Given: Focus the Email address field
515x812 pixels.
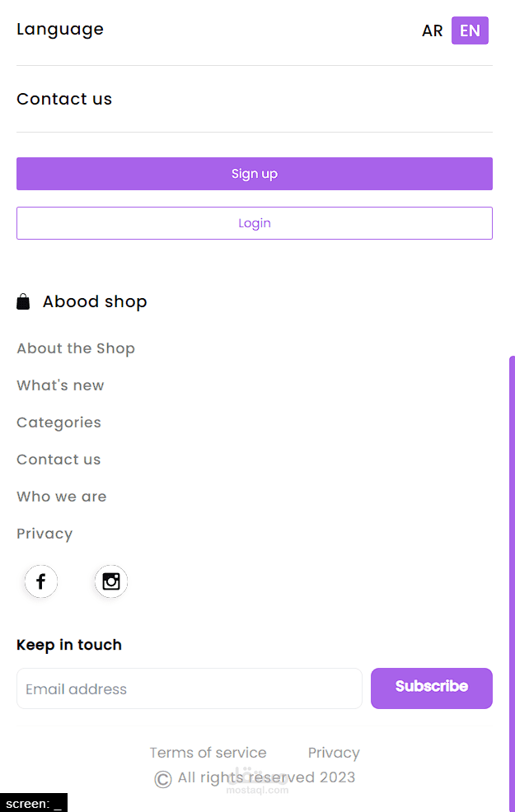Looking at the screenshot, I should [190, 688].
